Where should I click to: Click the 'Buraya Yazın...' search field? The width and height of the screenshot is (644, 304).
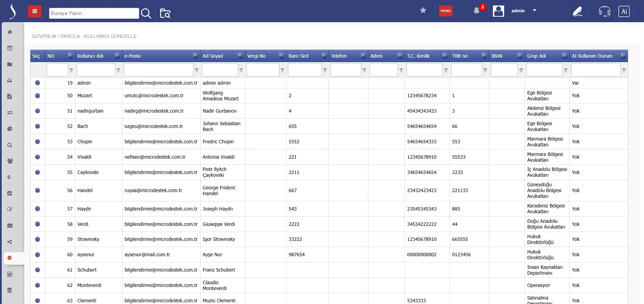[x=94, y=13]
